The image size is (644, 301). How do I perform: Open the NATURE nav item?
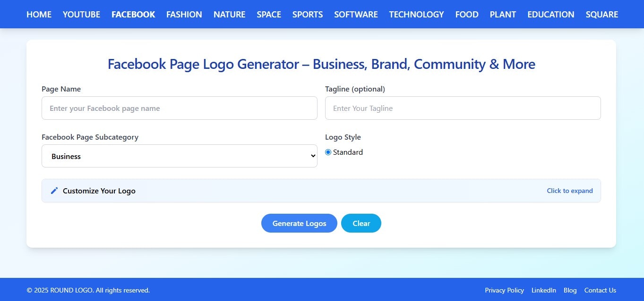click(x=230, y=15)
